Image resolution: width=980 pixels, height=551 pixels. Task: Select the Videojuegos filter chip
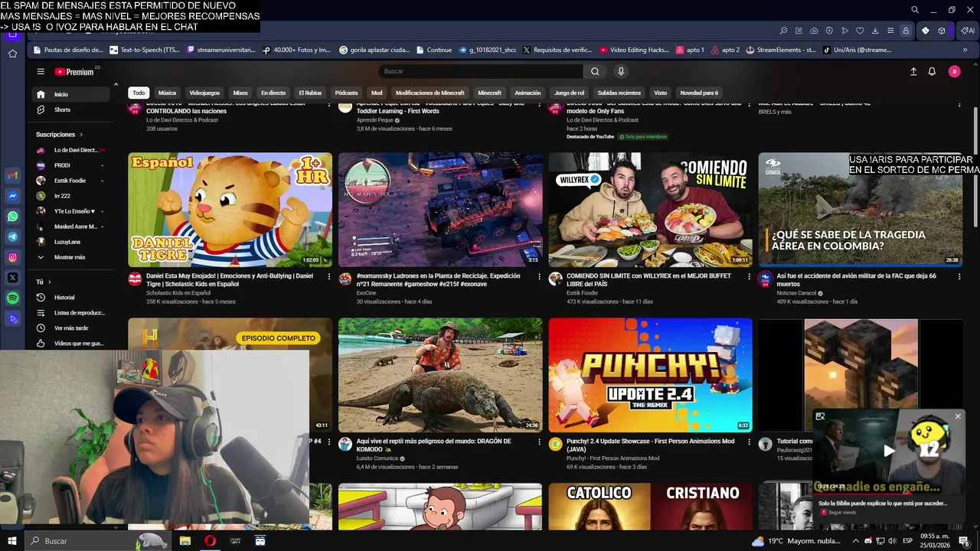point(204,93)
